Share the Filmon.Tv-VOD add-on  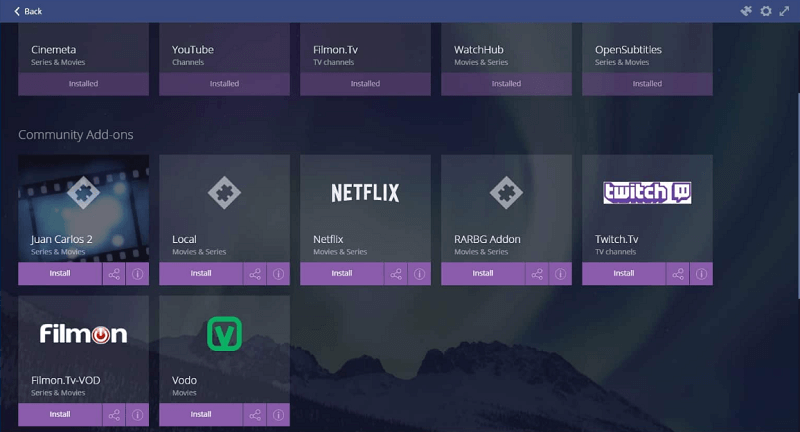coord(114,415)
